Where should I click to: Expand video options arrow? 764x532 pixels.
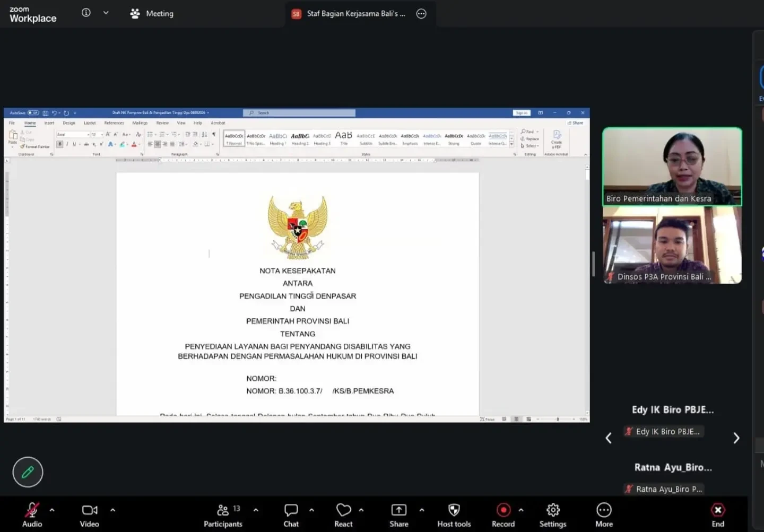pyautogui.click(x=112, y=510)
